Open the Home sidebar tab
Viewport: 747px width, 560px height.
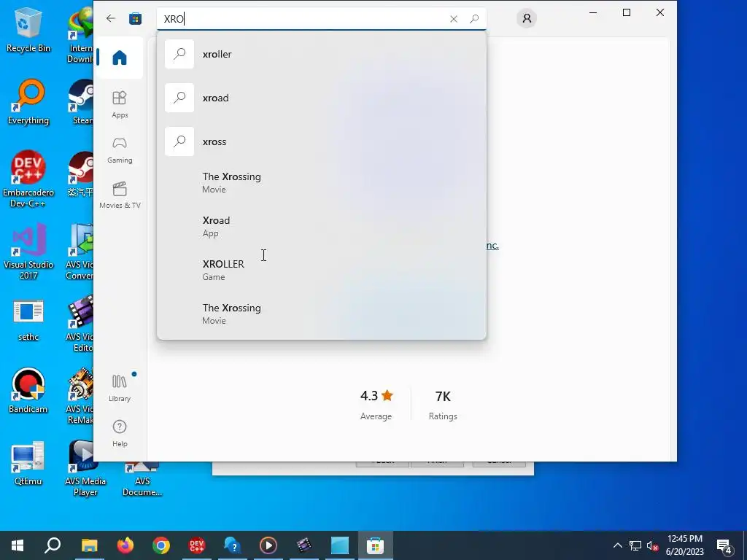click(x=120, y=58)
